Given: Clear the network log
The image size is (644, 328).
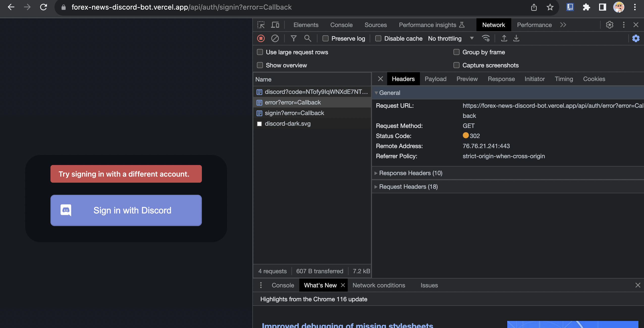Looking at the screenshot, I should [275, 38].
